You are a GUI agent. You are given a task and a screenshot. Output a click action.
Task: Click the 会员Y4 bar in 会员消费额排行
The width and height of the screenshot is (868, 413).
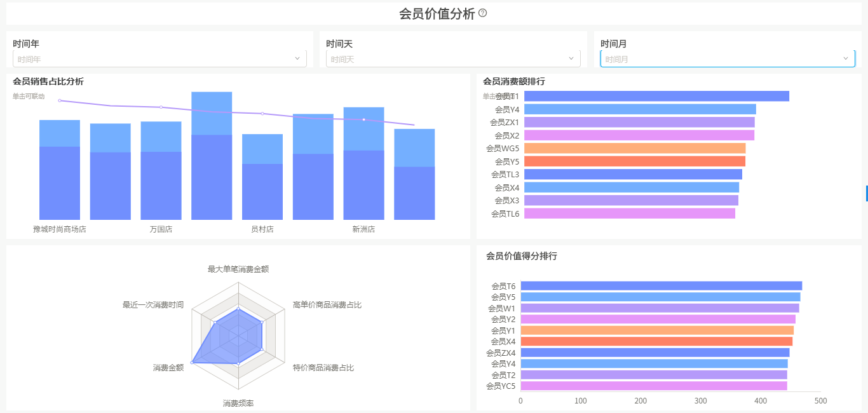[640, 109]
